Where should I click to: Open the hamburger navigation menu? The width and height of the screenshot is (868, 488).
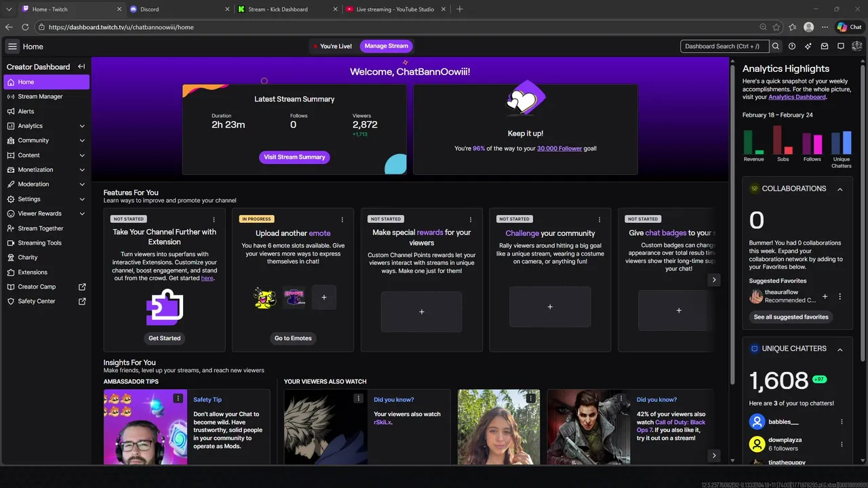[12, 46]
